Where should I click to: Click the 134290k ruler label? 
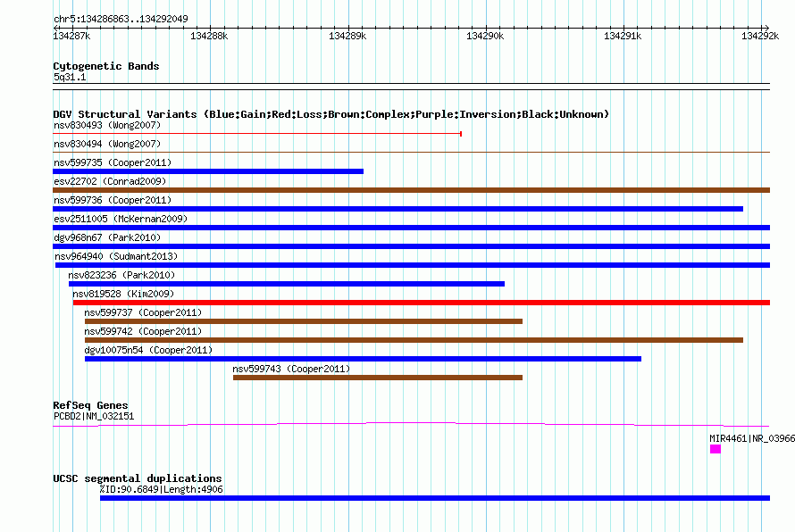tap(485, 36)
